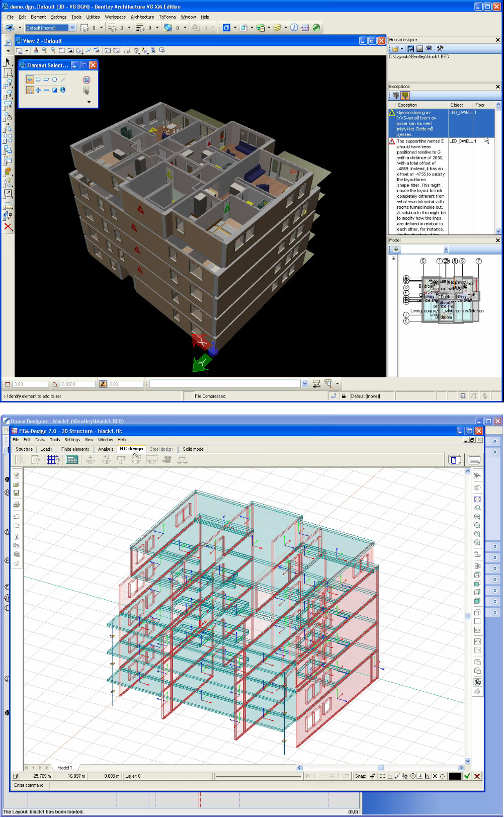This screenshot has height=818, width=504.
Task: Click the calculator icon in RC design toolbar
Action: 72,460
